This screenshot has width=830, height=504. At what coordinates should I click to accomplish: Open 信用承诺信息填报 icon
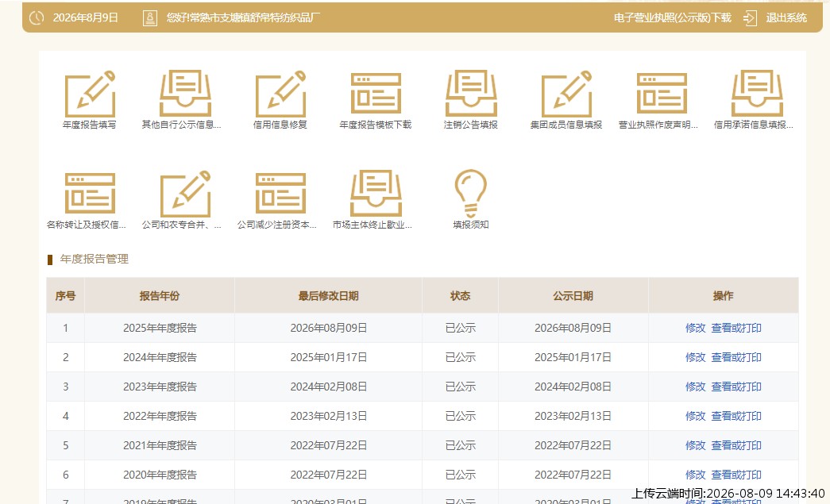coord(757,94)
